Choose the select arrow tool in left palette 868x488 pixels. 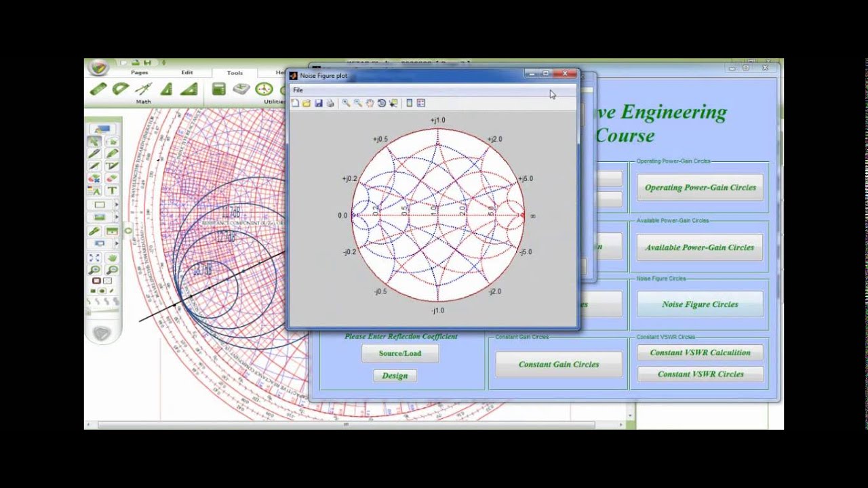[94, 141]
